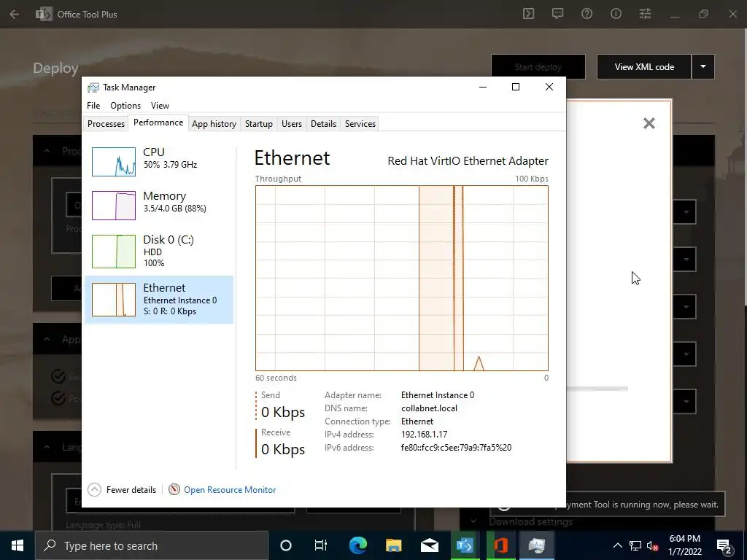This screenshot has height=560, width=747.
Task: Open the Task Manager File menu
Action: point(93,106)
